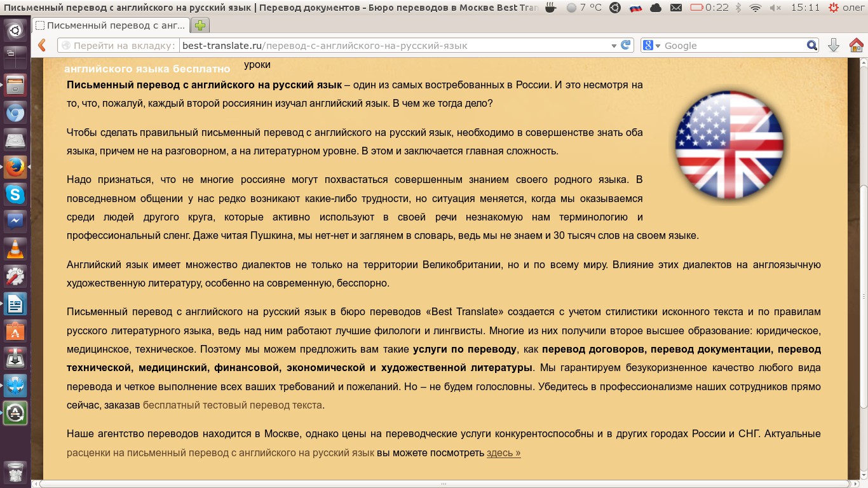Launch the Files manager from the dock
Viewport: 868px width, 488px height.
(15, 85)
